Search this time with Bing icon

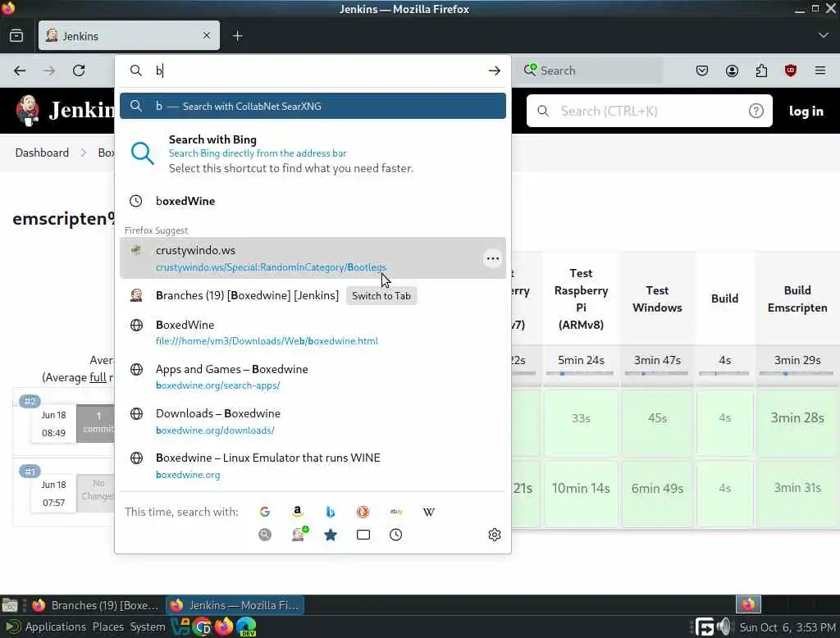click(331, 512)
